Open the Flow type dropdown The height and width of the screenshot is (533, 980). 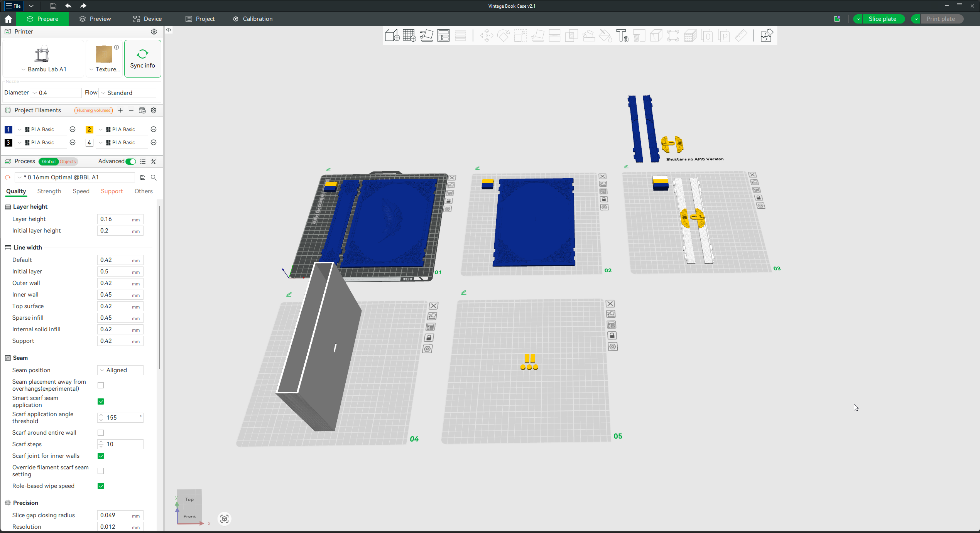click(128, 93)
